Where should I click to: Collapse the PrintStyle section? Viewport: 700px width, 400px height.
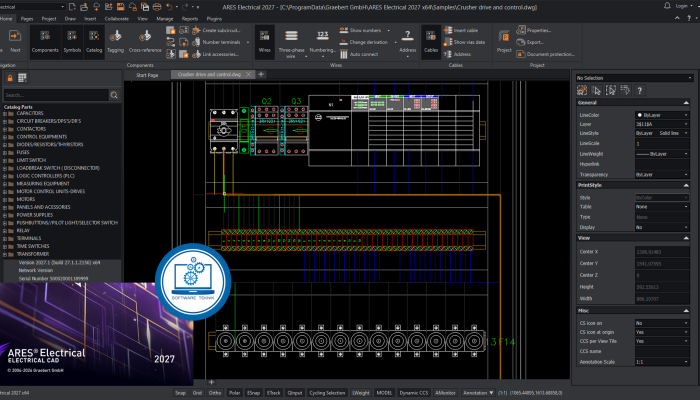[686, 185]
